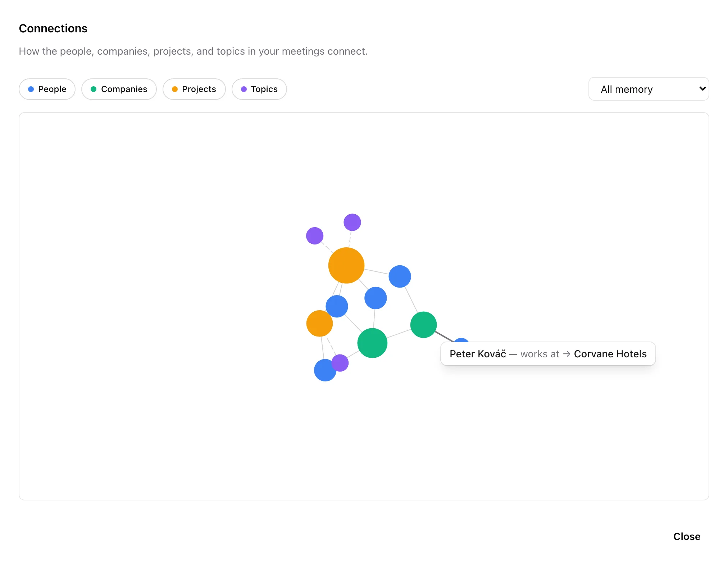Toggle the Topics filter chip
Viewport: 728px width, 568px height.
coord(259,89)
